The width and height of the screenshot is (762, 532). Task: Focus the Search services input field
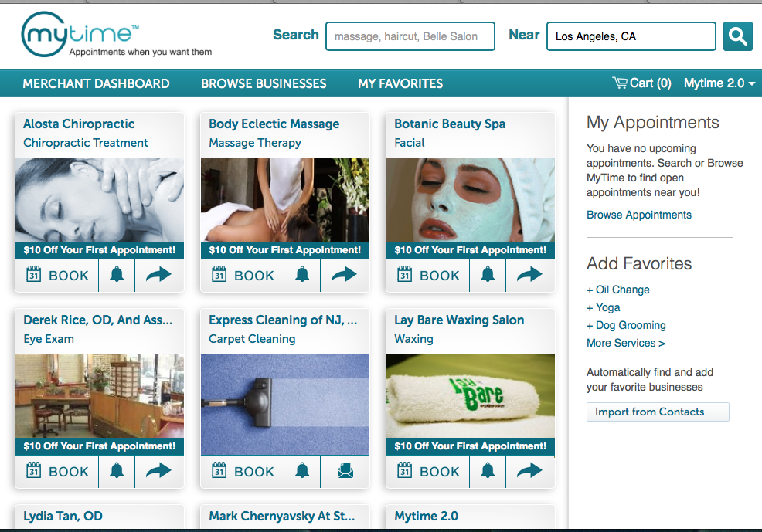(410, 36)
